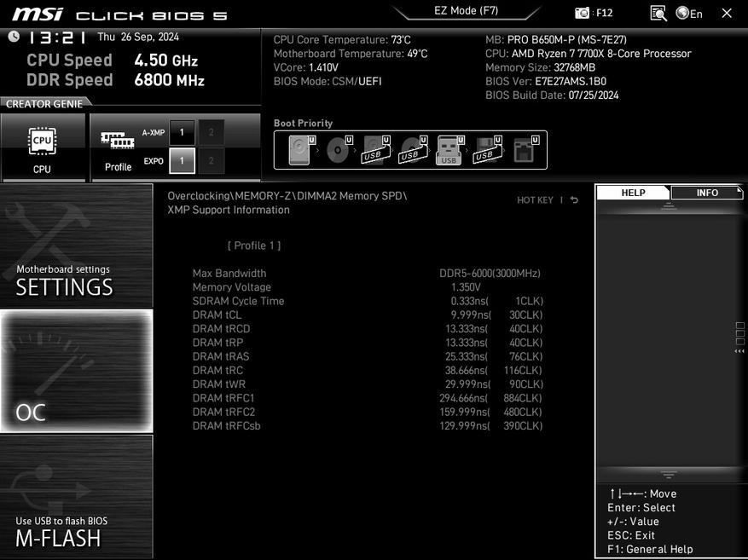Enable A-XMP profile 2
The width and height of the screenshot is (748, 560).
pos(212,132)
